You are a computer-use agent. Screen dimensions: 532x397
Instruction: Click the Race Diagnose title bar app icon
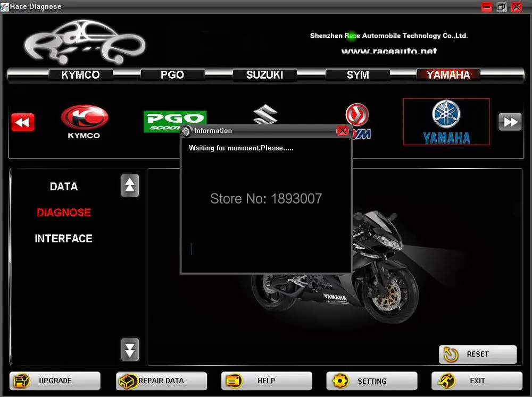[x=4, y=6]
